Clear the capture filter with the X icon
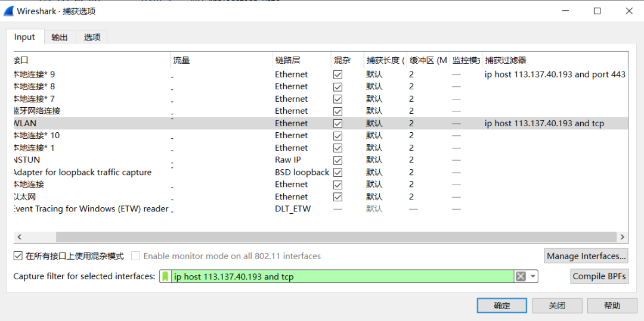 tap(521, 277)
